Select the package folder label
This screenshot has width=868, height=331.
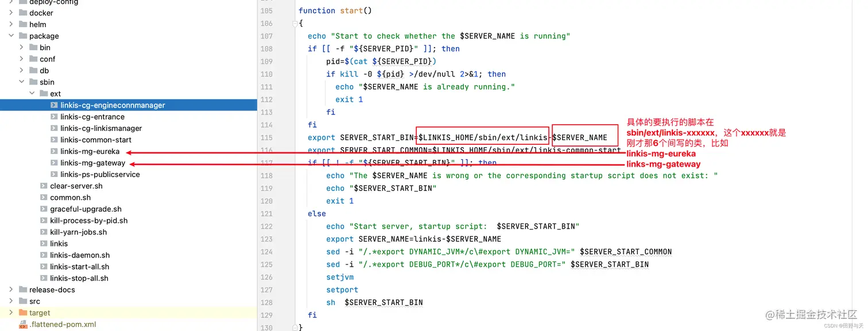click(44, 36)
